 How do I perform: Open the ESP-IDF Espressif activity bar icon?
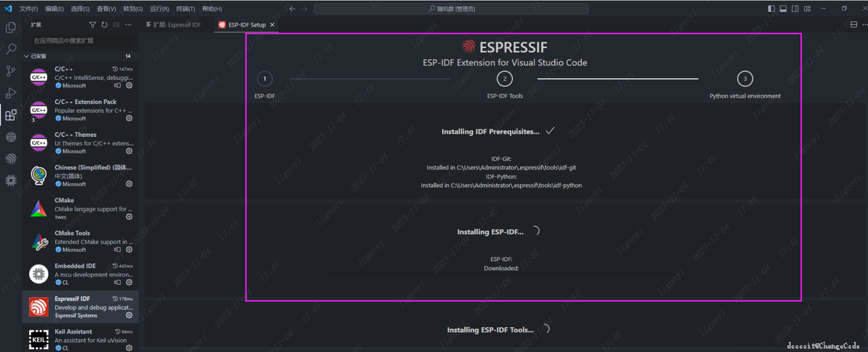(x=11, y=159)
